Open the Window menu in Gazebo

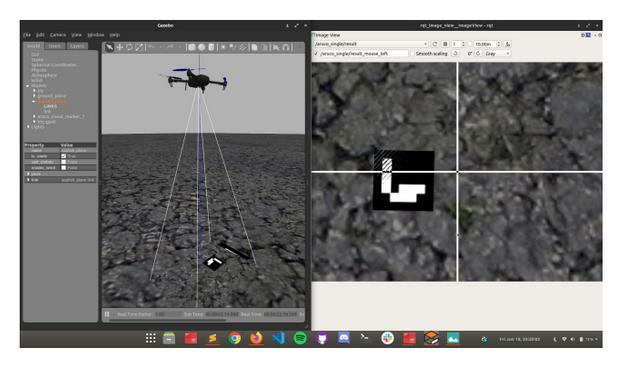[95, 35]
